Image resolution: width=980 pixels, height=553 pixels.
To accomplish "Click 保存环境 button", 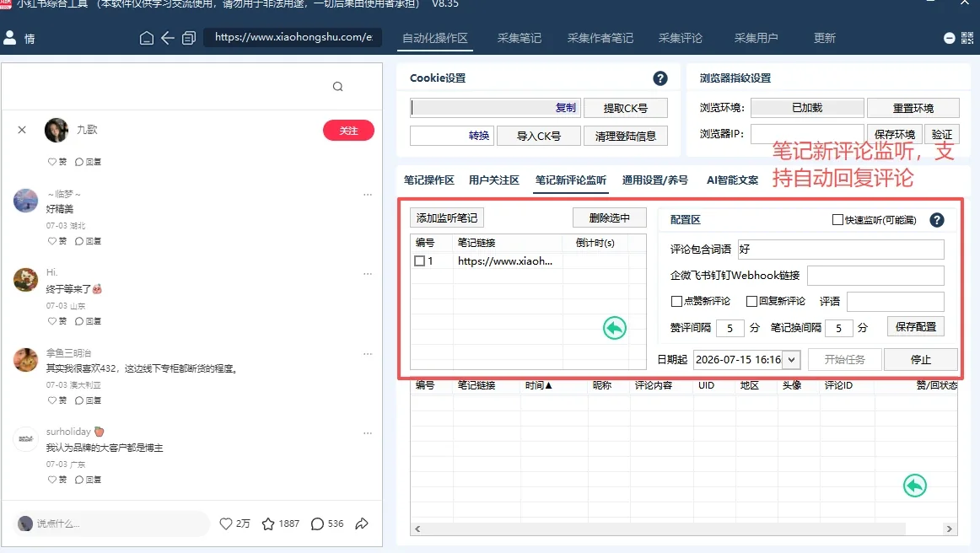I will [894, 134].
